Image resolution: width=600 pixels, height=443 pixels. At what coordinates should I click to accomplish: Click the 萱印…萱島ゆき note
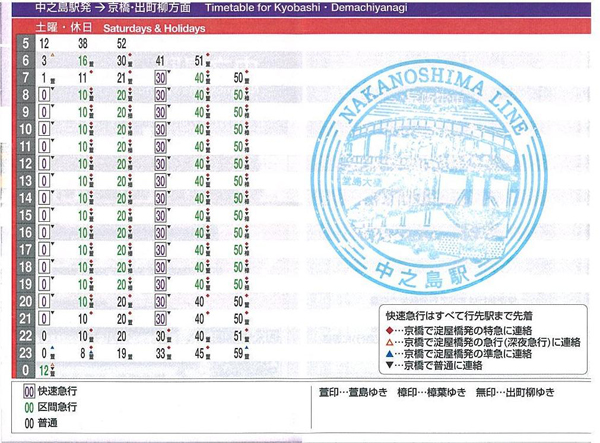click(x=353, y=392)
